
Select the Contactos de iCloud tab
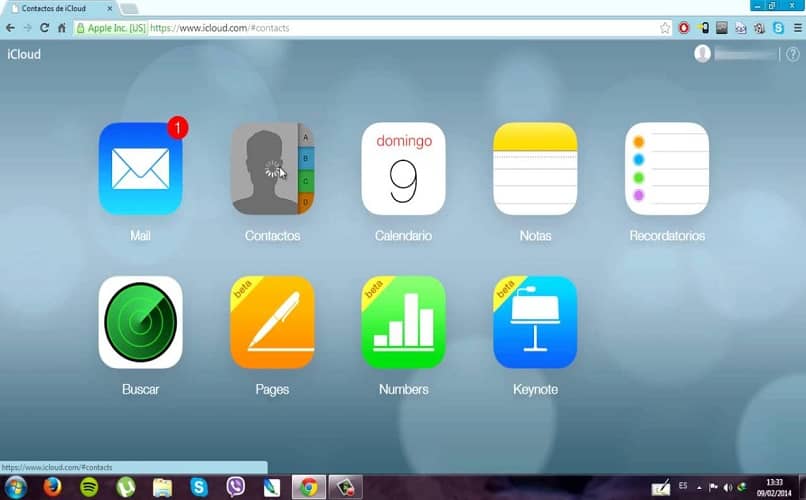point(59,8)
